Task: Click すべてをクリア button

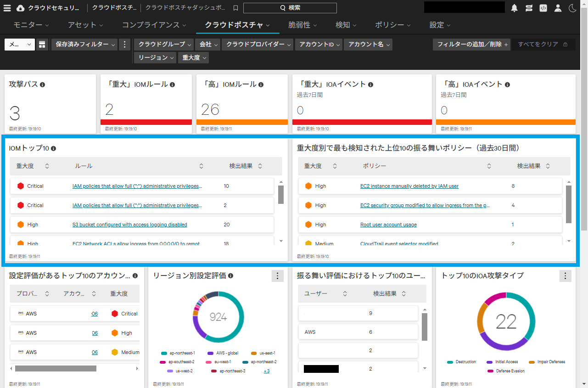Action: pyautogui.click(x=544, y=45)
